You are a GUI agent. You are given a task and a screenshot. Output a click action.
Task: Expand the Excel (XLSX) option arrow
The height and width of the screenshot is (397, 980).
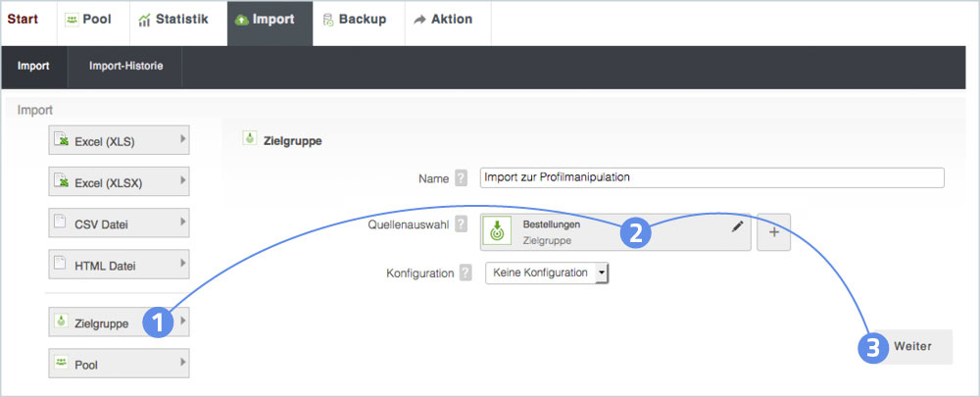click(x=182, y=181)
